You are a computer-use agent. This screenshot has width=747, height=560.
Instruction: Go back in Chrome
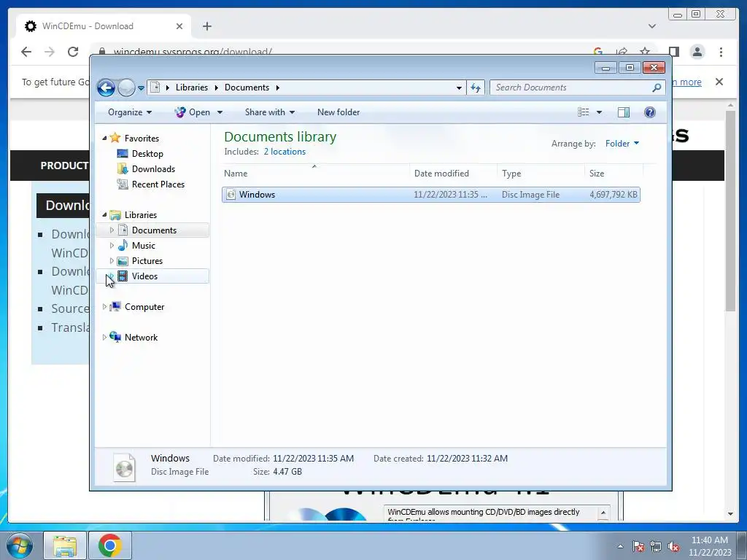(26, 52)
